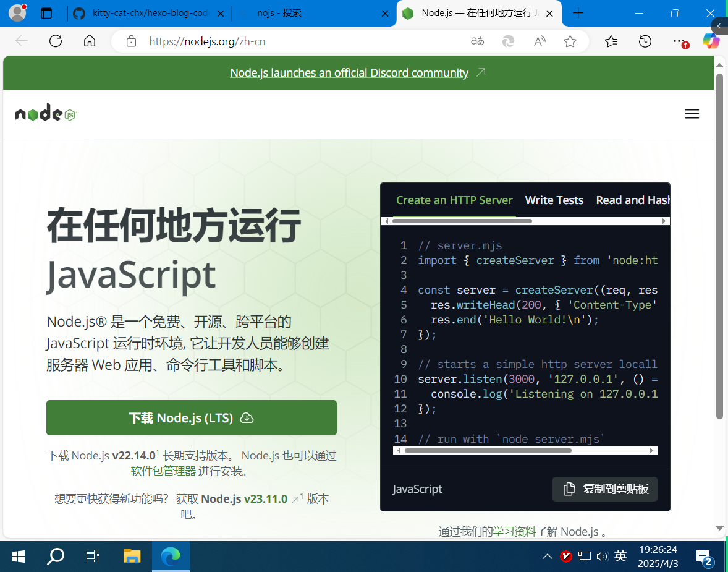Click the page scrollbar up arrow

719,65
